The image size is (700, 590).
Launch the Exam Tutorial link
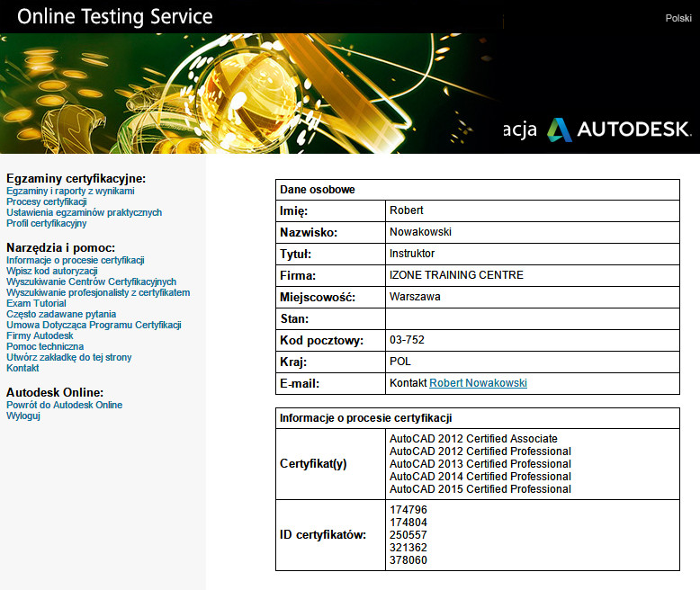(x=36, y=303)
